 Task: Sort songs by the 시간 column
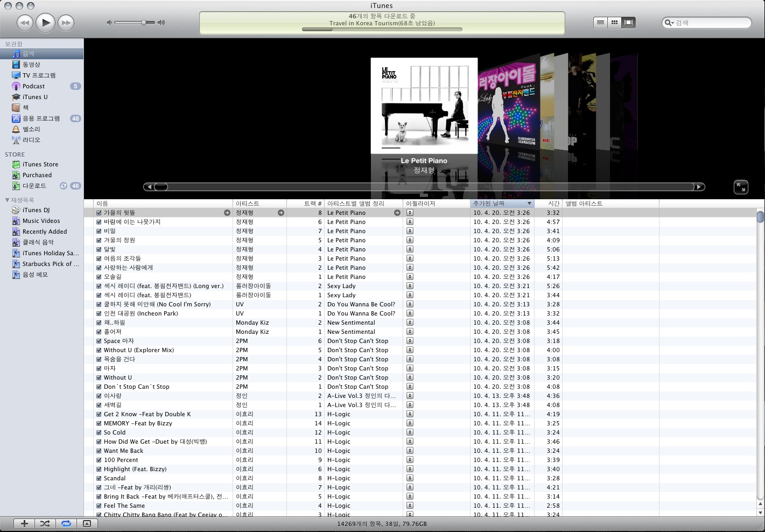tap(548, 204)
